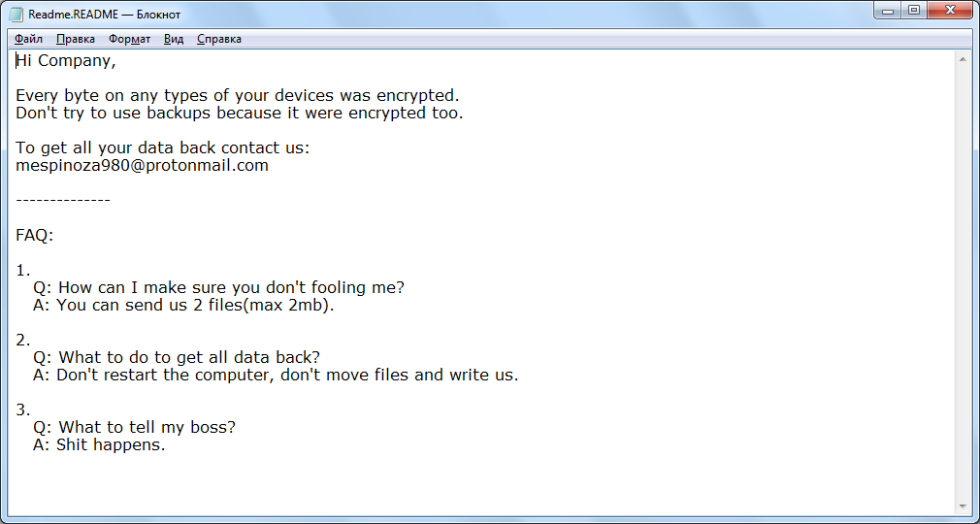Image resolution: width=980 pixels, height=524 pixels.
Task: Click the Notepad icon in the title bar
Action: 16,15
